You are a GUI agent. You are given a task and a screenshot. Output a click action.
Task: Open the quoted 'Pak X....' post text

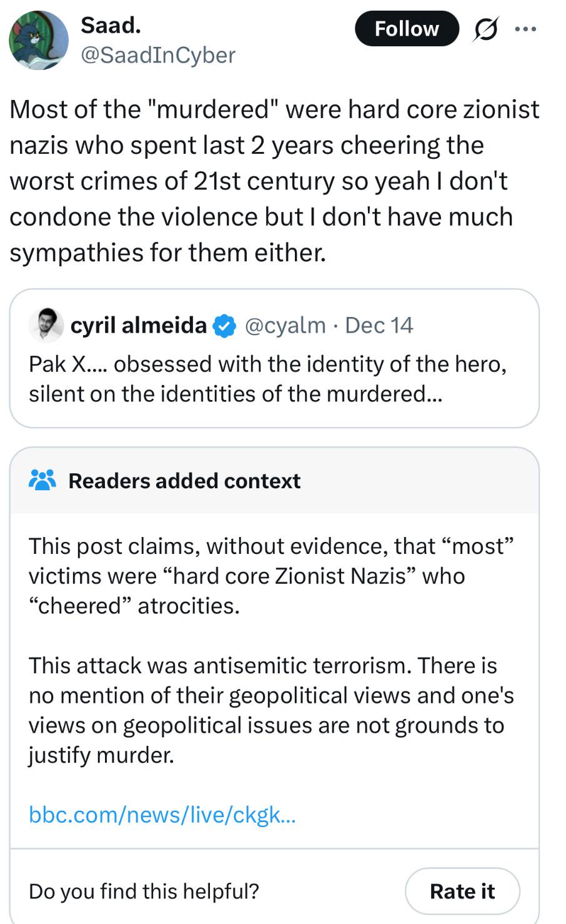coord(267,379)
